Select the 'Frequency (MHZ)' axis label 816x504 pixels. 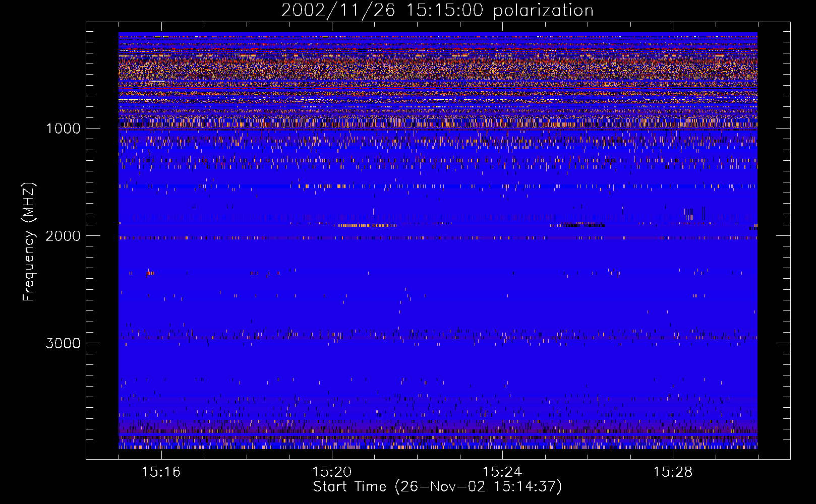pos(29,242)
